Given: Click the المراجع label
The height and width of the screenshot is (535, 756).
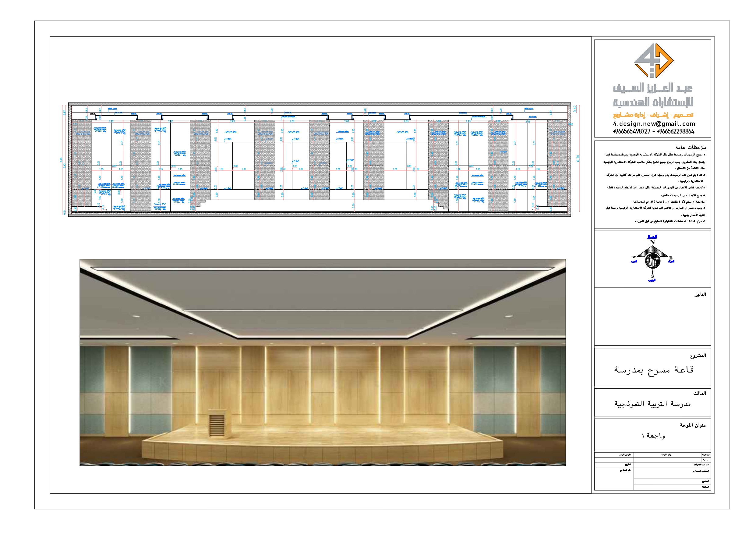Looking at the screenshot, I should [705, 481].
